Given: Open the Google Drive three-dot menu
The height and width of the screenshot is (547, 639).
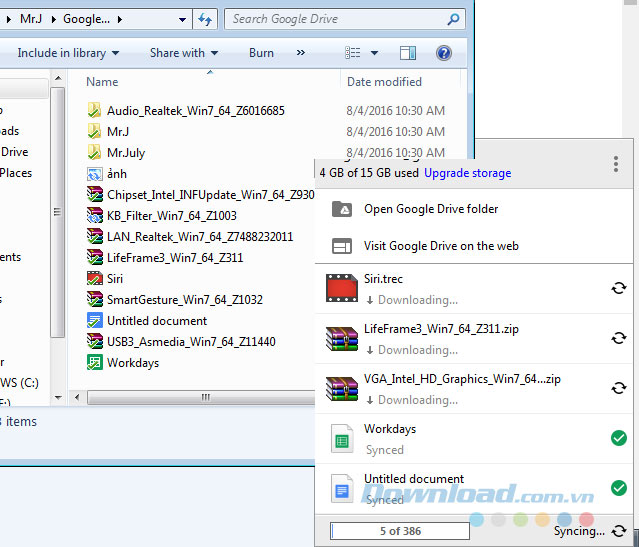Looking at the screenshot, I should tap(616, 164).
